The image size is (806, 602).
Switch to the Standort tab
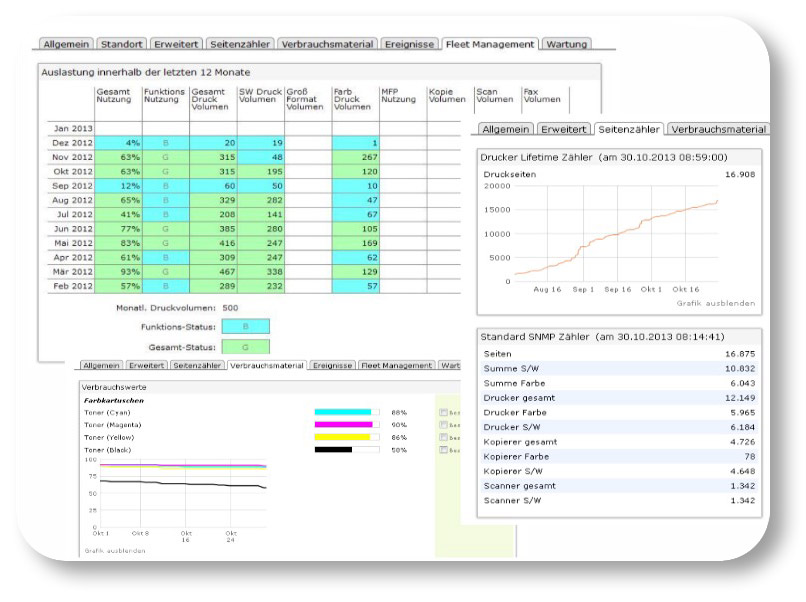pyautogui.click(x=122, y=44)
